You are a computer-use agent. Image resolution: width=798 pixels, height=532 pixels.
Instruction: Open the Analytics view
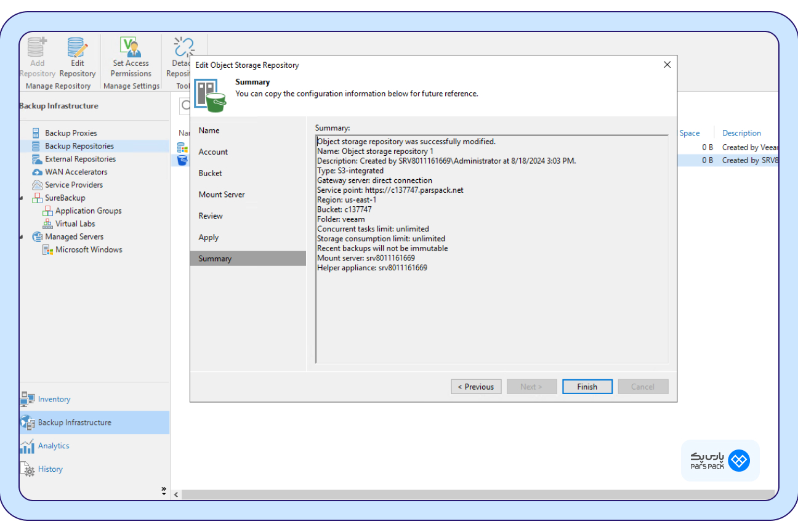(94, 446)
